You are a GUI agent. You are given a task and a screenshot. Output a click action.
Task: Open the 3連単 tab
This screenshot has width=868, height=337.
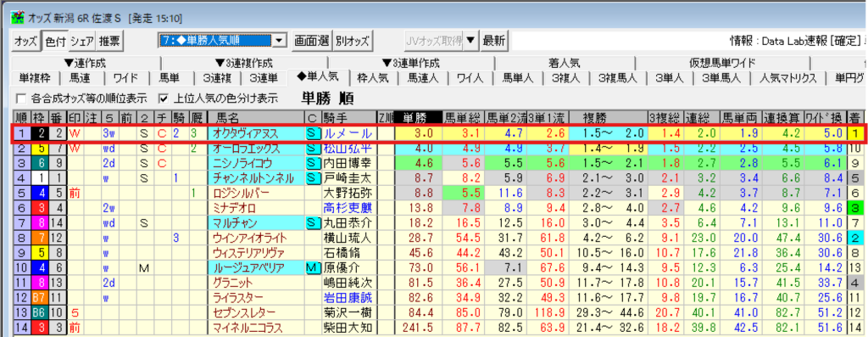point(264,77)
